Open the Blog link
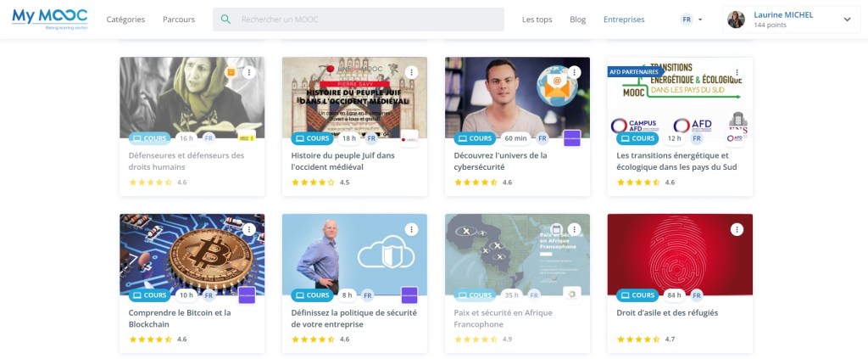868x359 pixels. [x=577, y=20]
